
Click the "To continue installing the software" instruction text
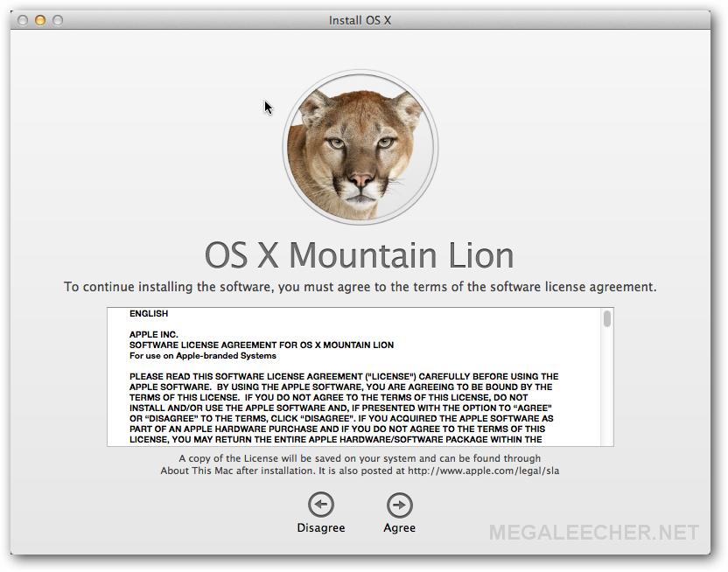[360, 287]
